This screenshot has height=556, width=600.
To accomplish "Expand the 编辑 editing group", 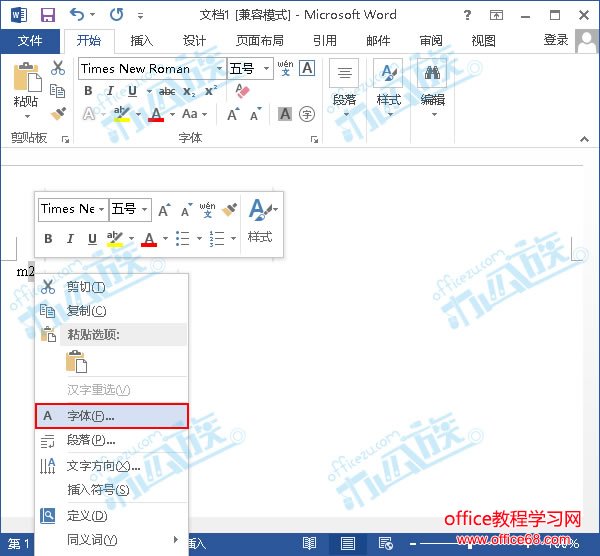I will (433, 88).
